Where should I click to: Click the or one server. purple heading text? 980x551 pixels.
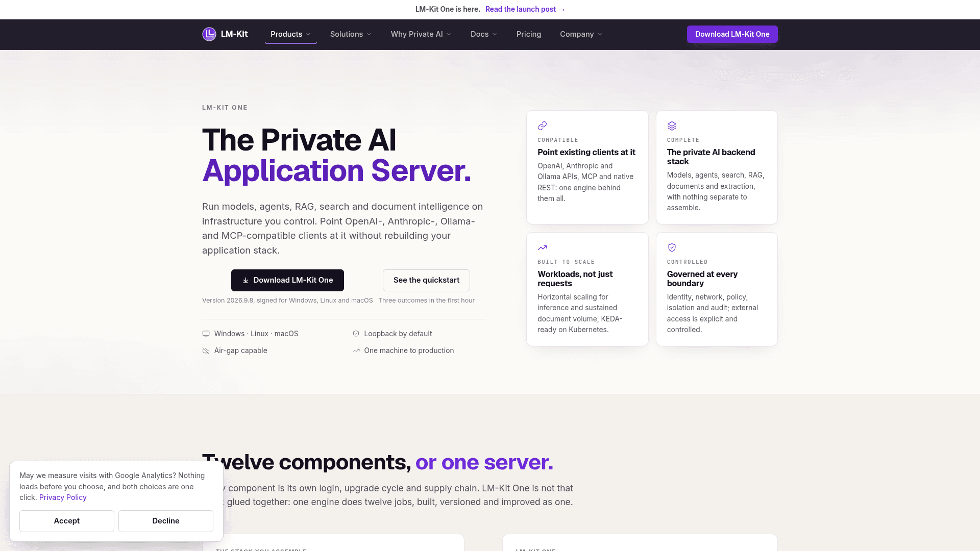coord(484,462)
